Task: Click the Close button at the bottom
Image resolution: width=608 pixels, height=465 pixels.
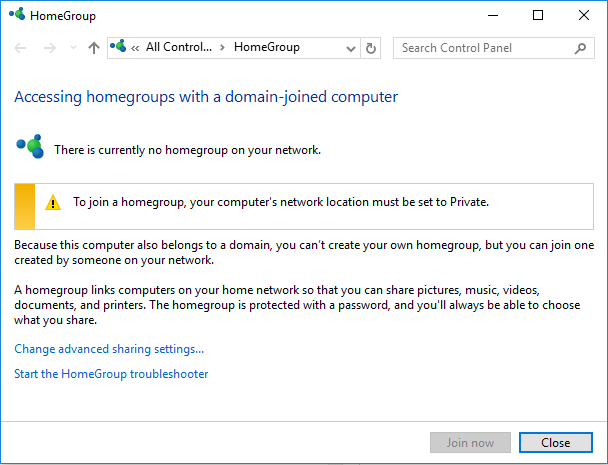Action: click(556, 443)
